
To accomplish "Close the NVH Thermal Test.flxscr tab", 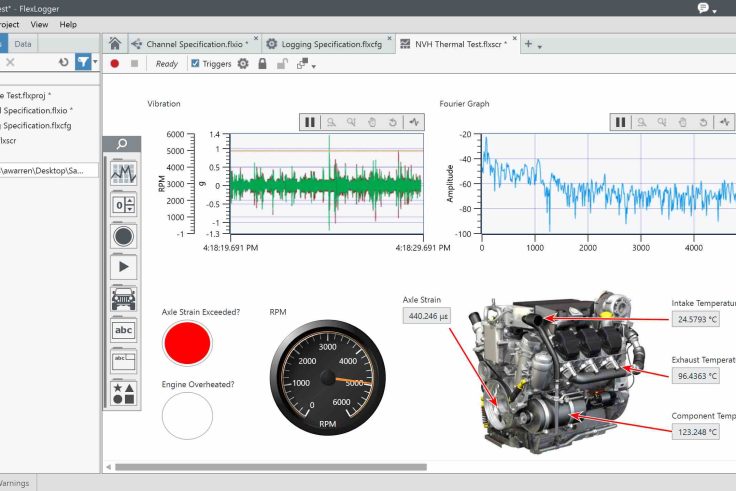I will click(x=514, y=38).
